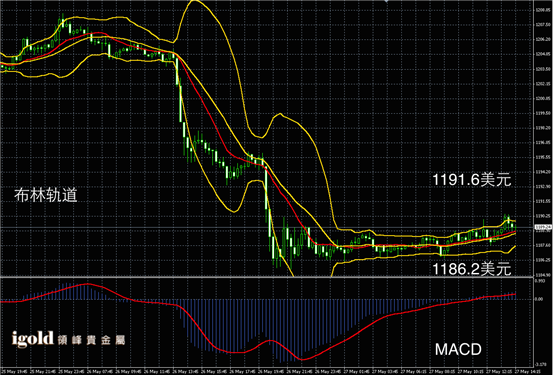The width and height of the screenshot is (553, 375).
Task: Click the MACD scale minimum value label
Action: tap(540, 364)
